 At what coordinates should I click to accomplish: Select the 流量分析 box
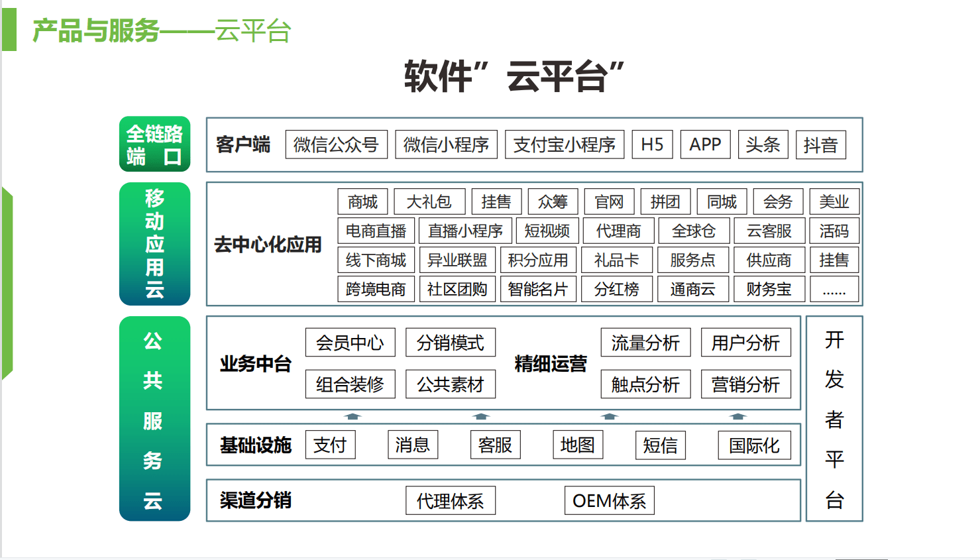646,343
